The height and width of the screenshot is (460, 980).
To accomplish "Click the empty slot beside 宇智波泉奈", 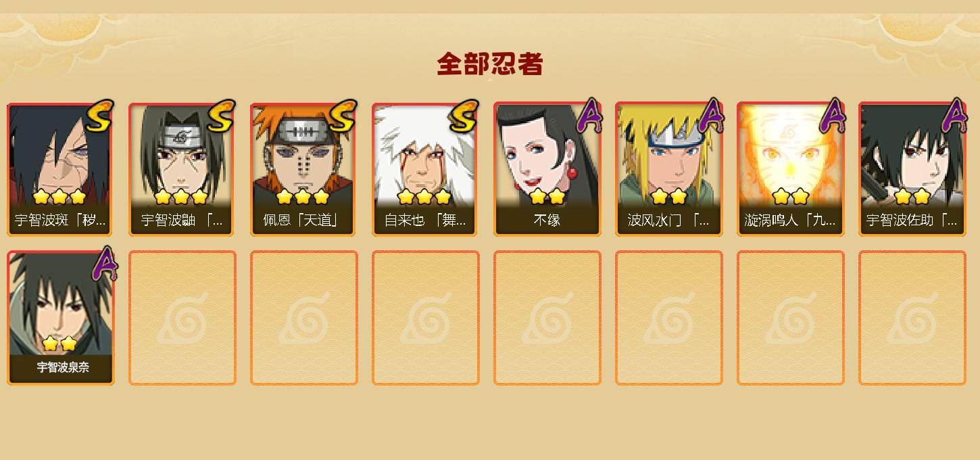I will 182,318.
